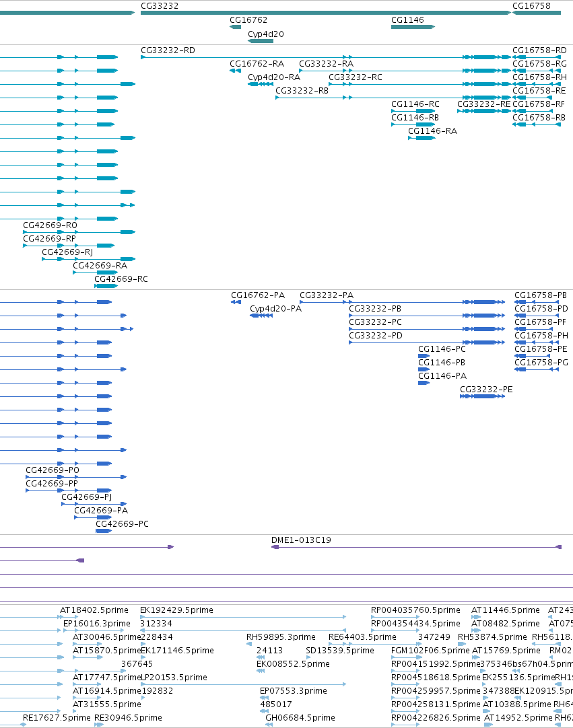
Task: Click transcript CG16758-RG
Action: pyautogui.click(x=539, y=64)
